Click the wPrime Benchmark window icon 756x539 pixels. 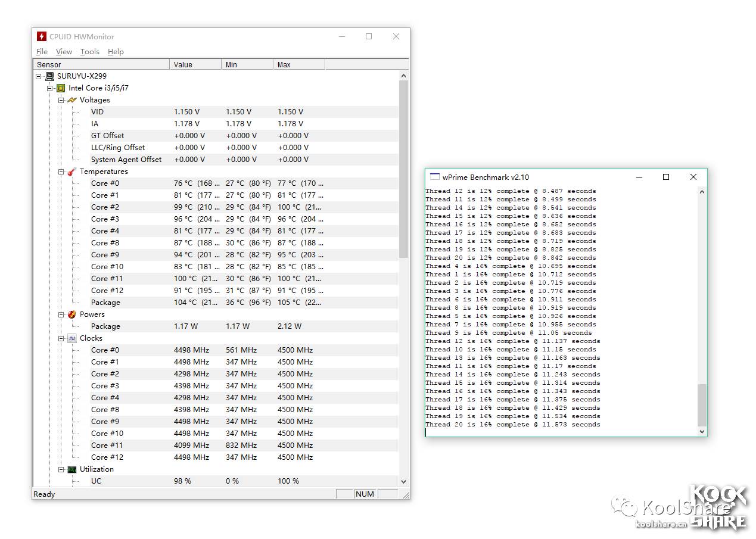click(435, 177)
